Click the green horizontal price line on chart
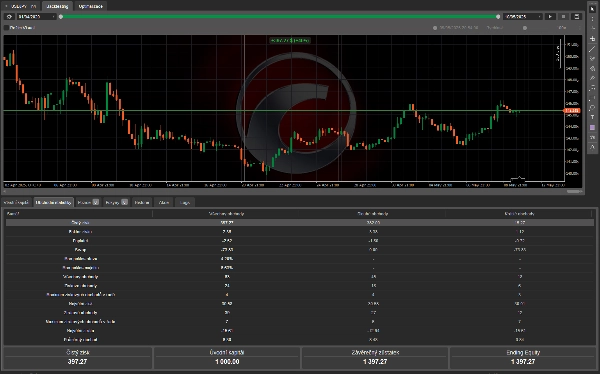Screen dimensions: 600x374 click(283, 111)
